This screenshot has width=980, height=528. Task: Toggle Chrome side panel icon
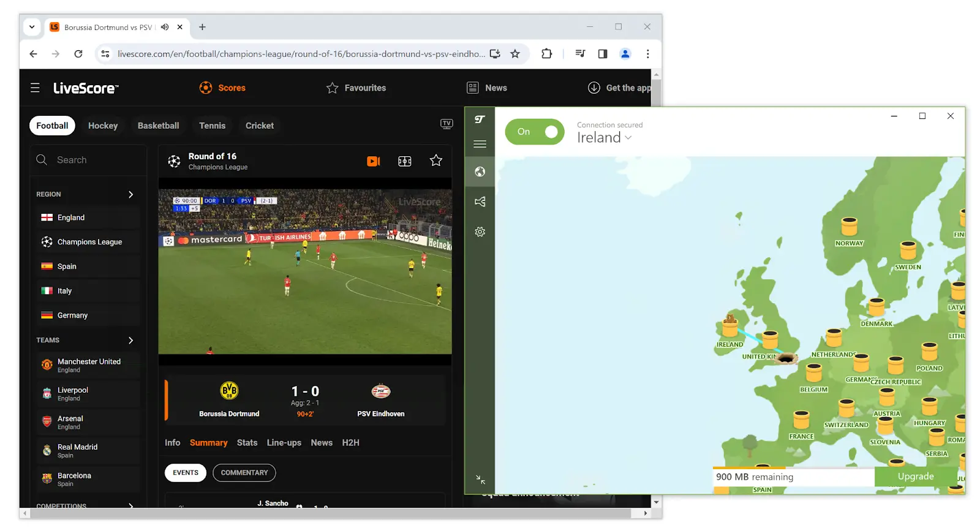(x=603, y=54)
